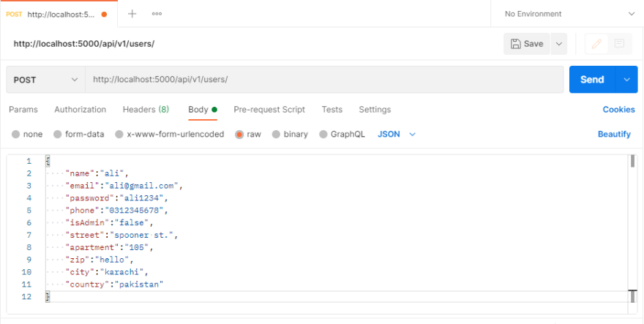Send the request

coord(592,80)
